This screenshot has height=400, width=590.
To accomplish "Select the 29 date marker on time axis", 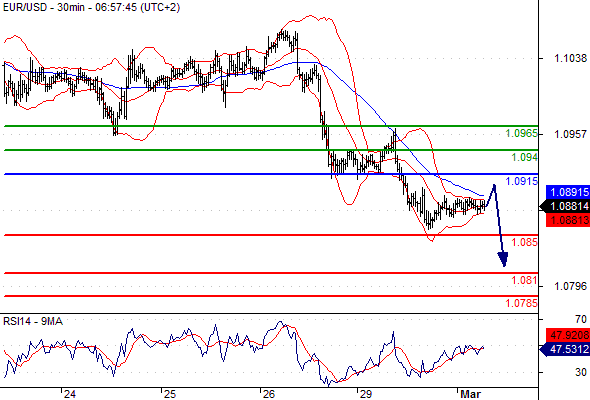I will tap(365, 394).
